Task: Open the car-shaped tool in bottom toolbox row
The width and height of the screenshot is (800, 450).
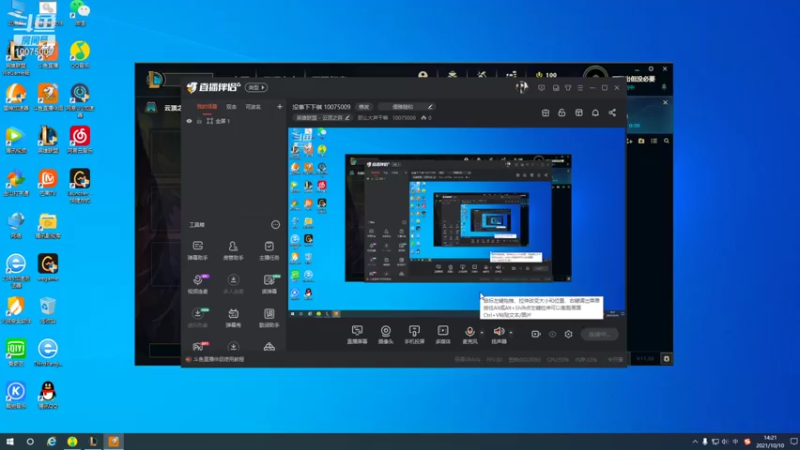Action: tap(269, 347)
